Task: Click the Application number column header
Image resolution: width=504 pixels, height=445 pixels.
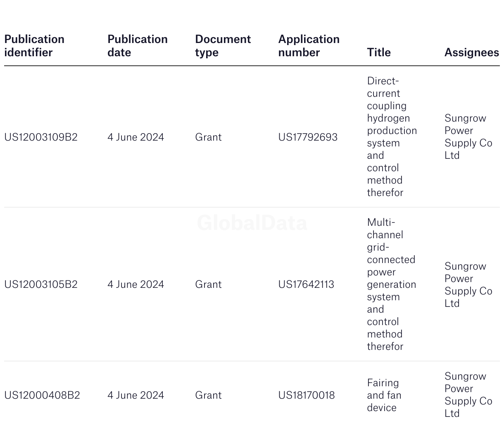Action: (309, 46)
